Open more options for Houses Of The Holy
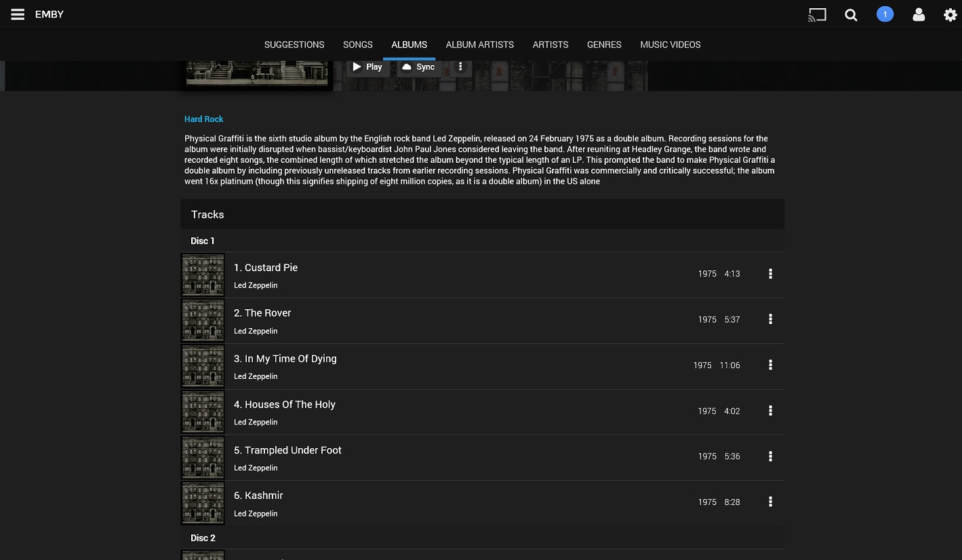The image size is (962, 560). point(770,411)
